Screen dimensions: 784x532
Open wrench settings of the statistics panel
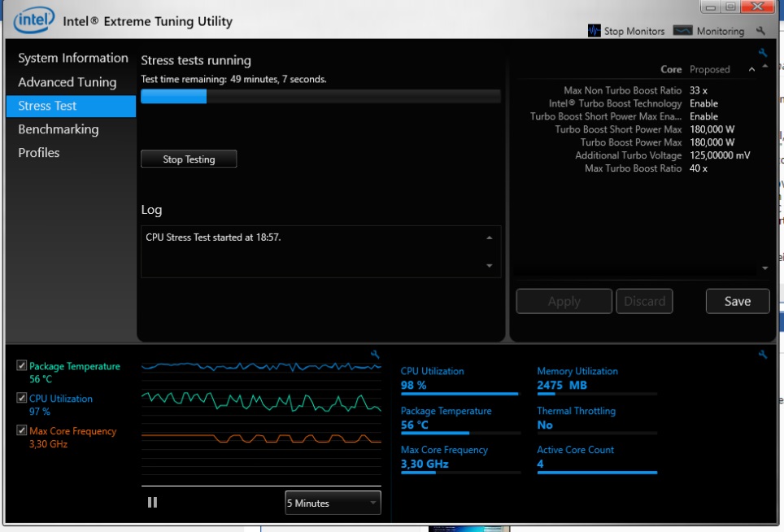[763, 355]
